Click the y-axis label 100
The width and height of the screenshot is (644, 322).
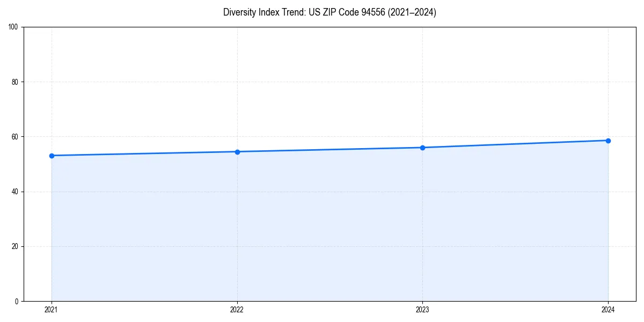click(x=14, y=27)
